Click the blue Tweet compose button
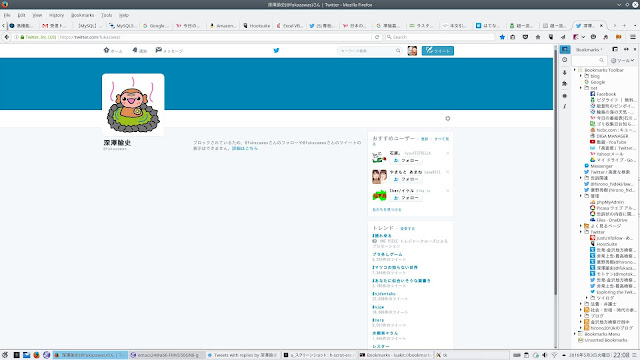Screen dimensions: 640x360 click(x=438, y=51)
